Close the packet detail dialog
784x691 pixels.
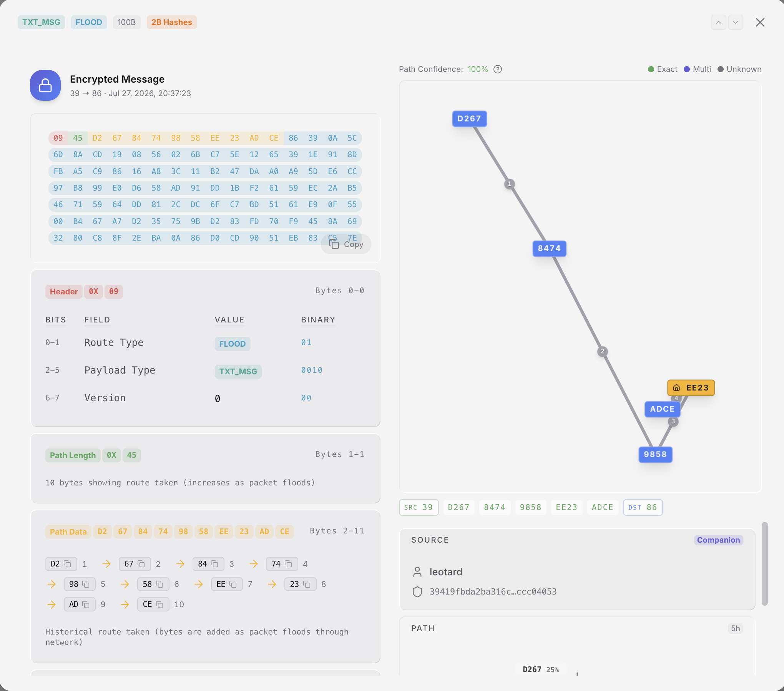click(x=760, y=22)
